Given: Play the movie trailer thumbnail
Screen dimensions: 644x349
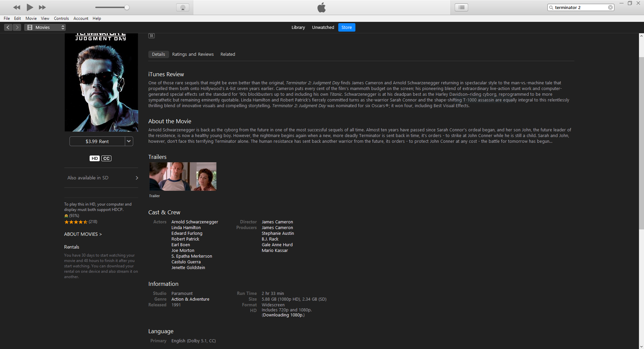Looking at the screenshot, I should pos(183,177).
